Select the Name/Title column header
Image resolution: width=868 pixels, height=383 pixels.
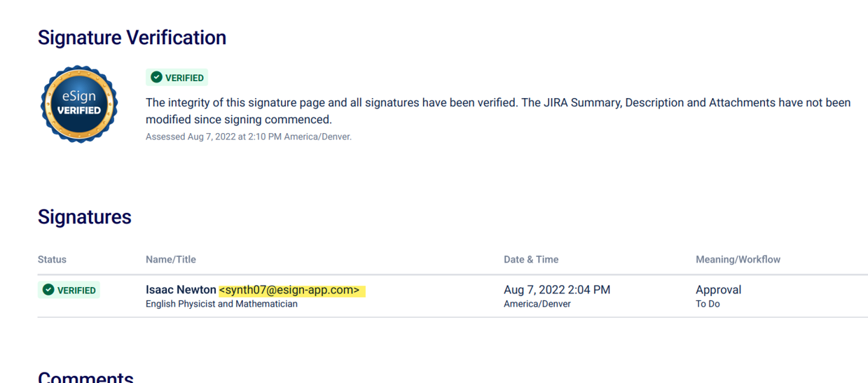pyautogui.click(x=171, y=260)
